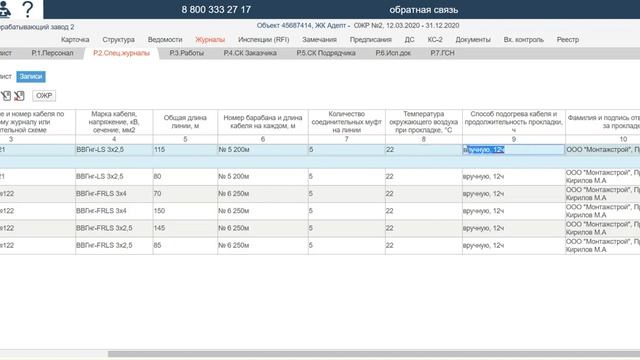Select the length cell 80
Viewport: 640px width, 360px height.
[x=185, y=176]
